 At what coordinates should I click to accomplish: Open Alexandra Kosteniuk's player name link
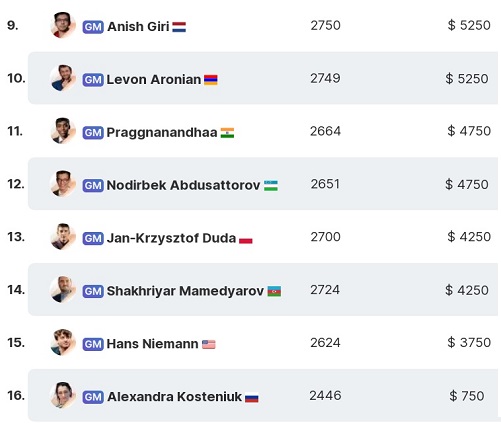point(174,397)
